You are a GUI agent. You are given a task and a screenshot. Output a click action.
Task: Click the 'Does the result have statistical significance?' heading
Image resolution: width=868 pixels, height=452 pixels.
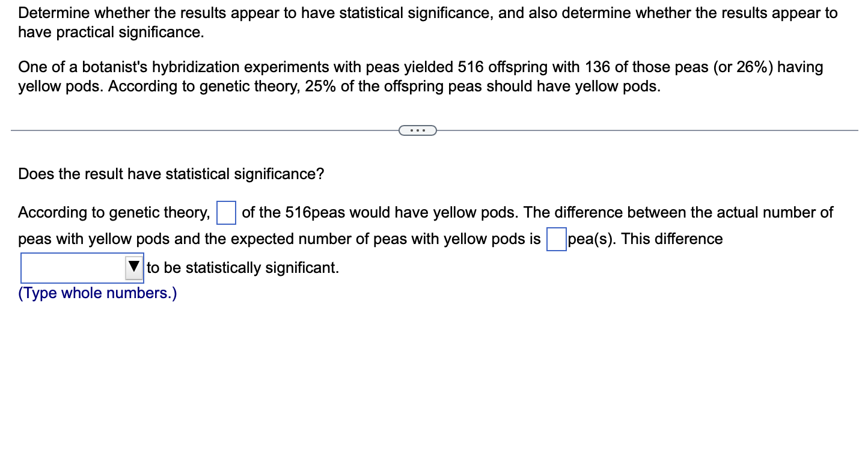pos(171,174)
